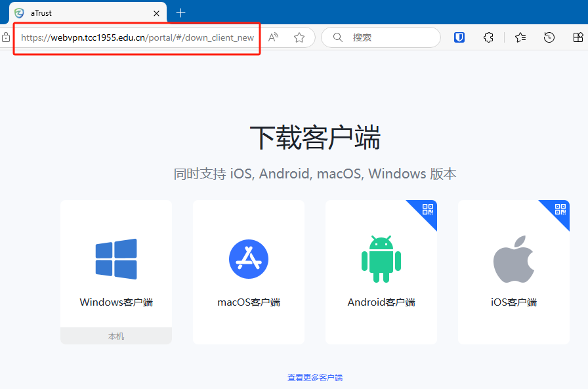
Task: Show QR code on iOS client card
Action: tap(560, 209)
